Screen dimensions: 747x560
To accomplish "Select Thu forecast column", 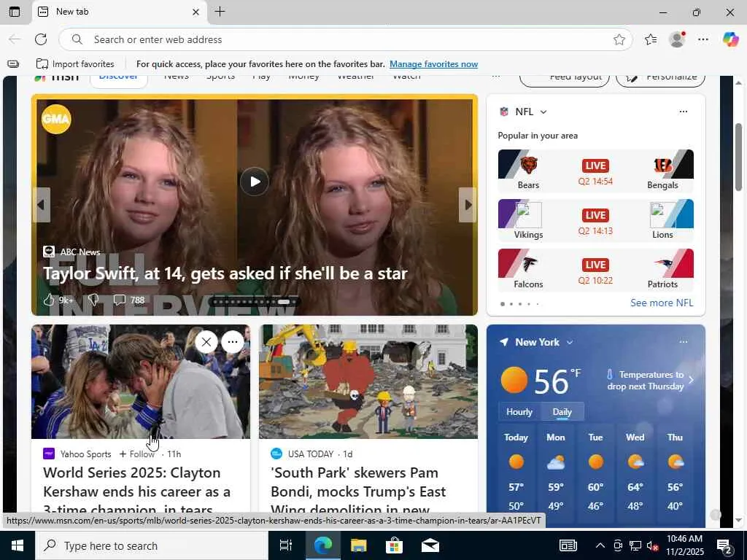I will point(675,472).
